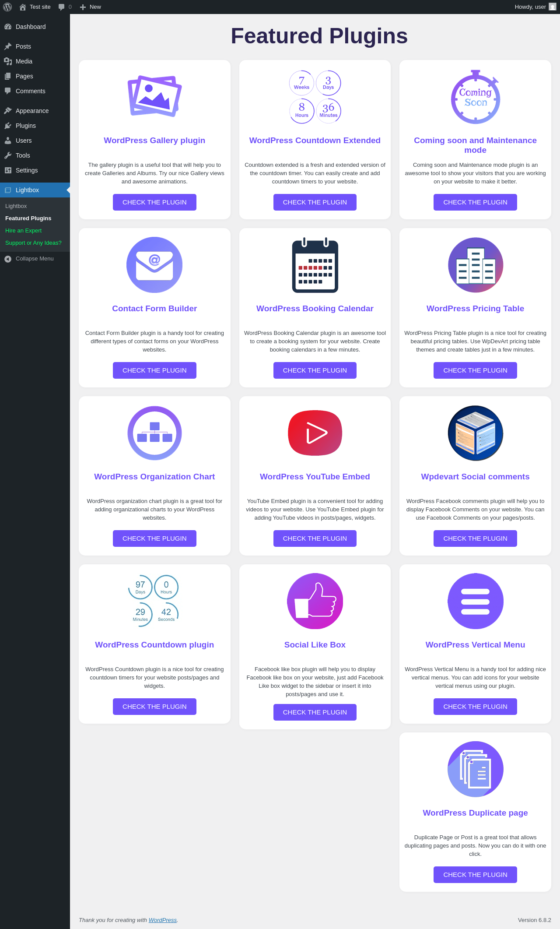560x929 pixels.
Task: Open the New content menu
Action: coord(91,7)
